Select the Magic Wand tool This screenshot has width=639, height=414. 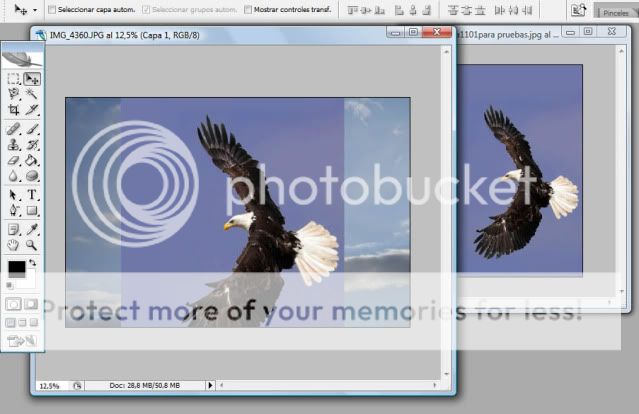pyautogui.click(x=32, y=94)
